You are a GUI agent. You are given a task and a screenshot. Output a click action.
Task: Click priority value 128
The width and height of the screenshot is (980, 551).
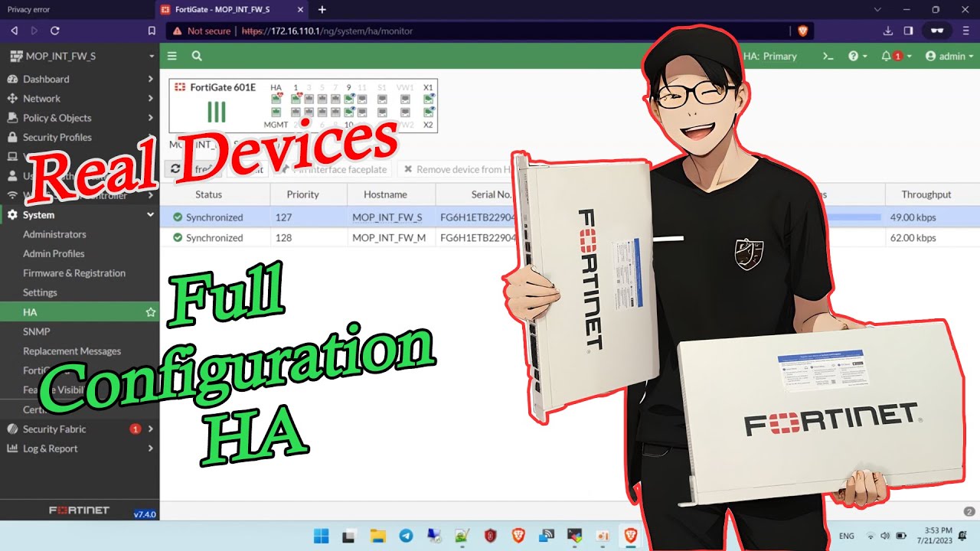pyautogui.click(x=283, y=237)
